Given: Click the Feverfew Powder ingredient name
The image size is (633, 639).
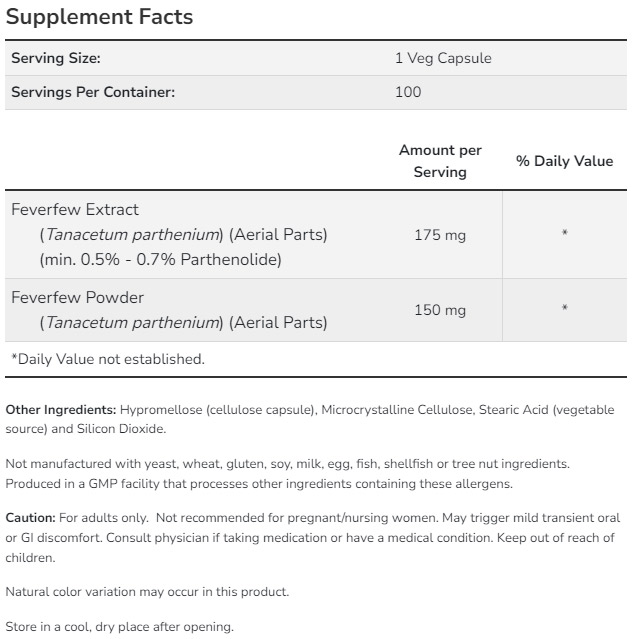Looking at the screenshot, I should click(x=77, y=297).
